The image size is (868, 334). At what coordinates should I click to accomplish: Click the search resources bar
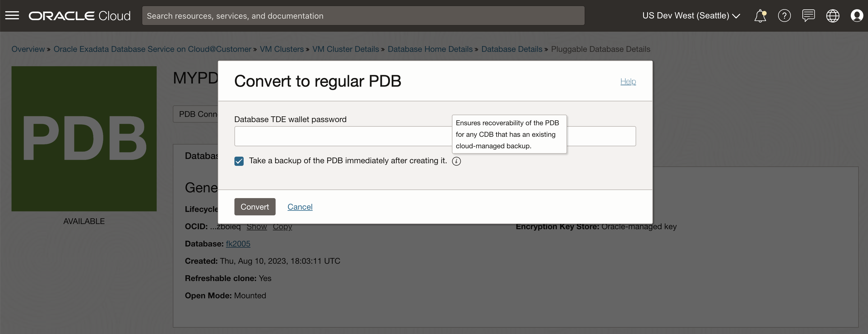tap(363, 16)
